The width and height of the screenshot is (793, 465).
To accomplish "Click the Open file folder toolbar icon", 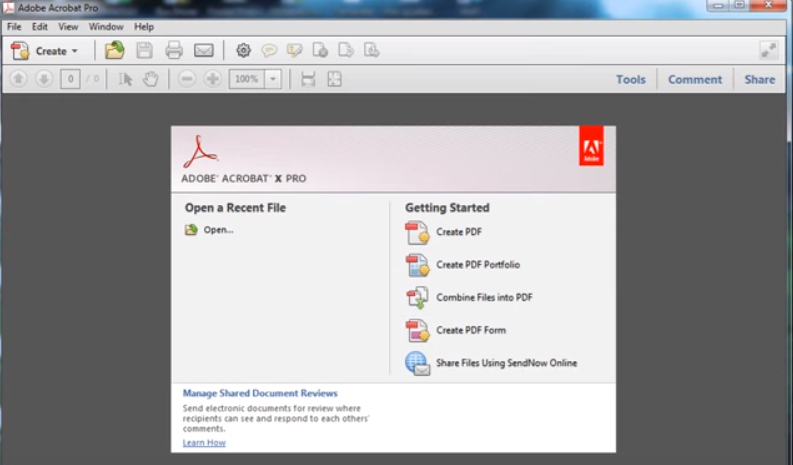I will pos(114,50).
